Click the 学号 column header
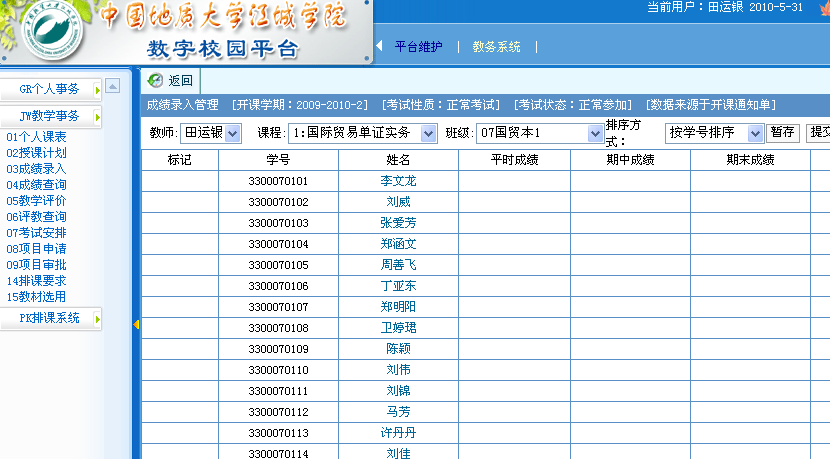 (x=278, y=160)
